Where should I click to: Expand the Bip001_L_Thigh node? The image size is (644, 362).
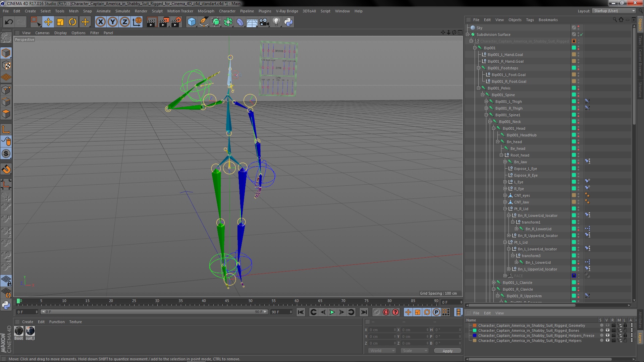[x=486, y=102]
